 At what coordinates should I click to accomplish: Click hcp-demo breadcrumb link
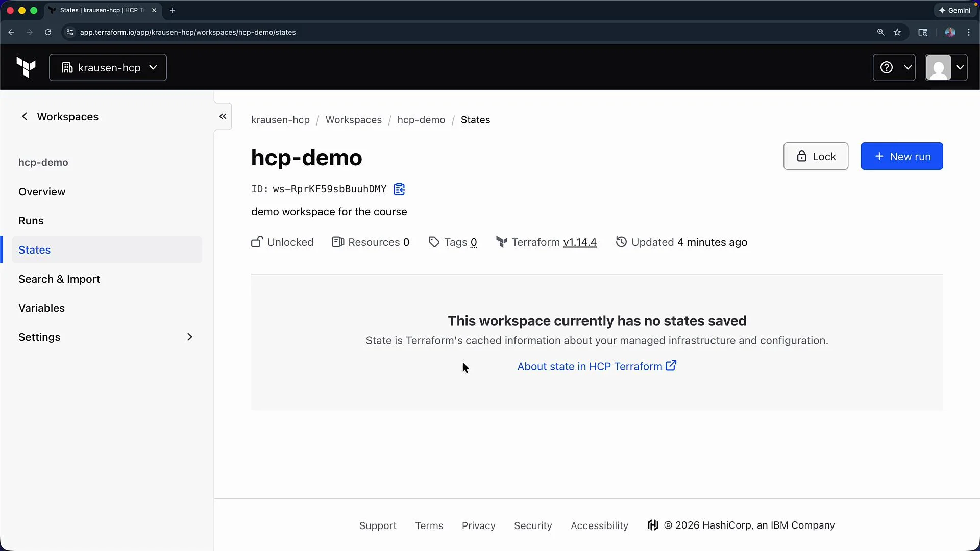421,120
